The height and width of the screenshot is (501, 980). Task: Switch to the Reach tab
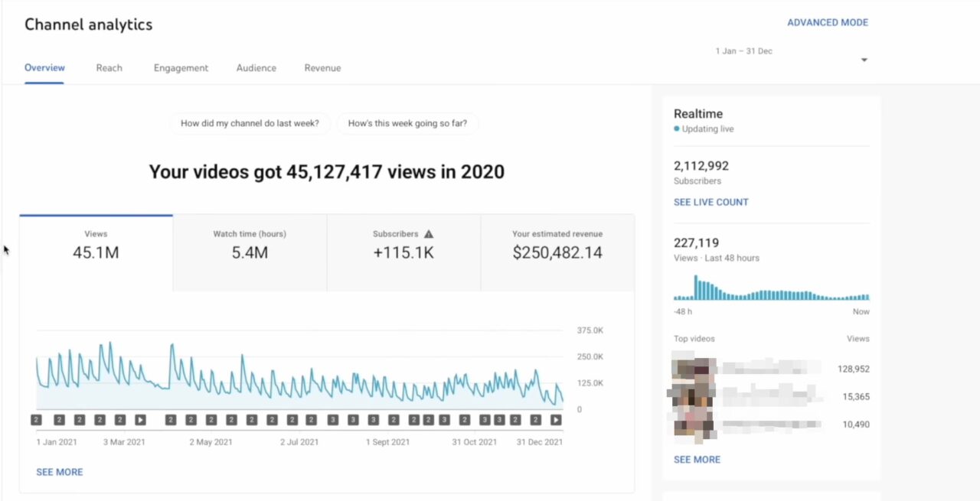pyautogui.click(x=109, y=68)
